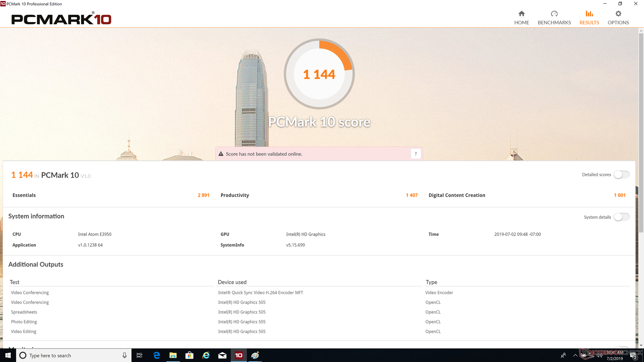Click the scrollbar down arrow
Viewport: 644px width, 362px height.
click(641, 345)
